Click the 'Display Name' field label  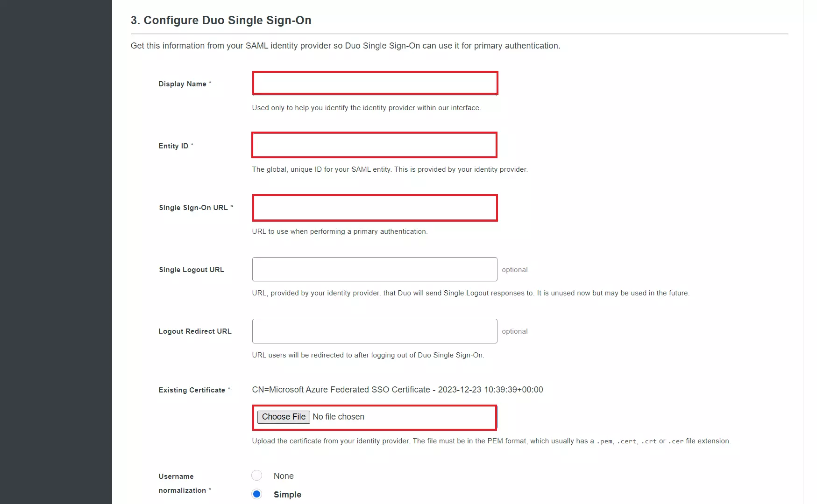coord(185,84)
